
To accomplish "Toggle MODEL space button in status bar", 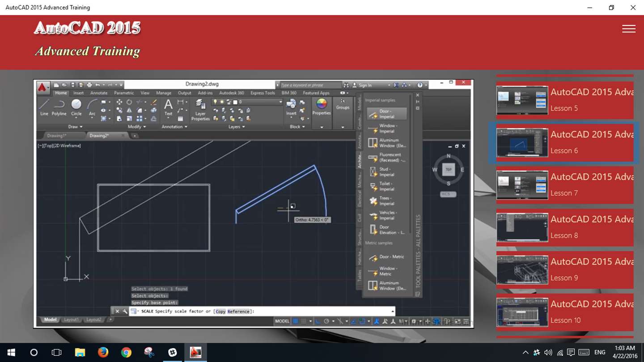I will click(x=282, y=321).
